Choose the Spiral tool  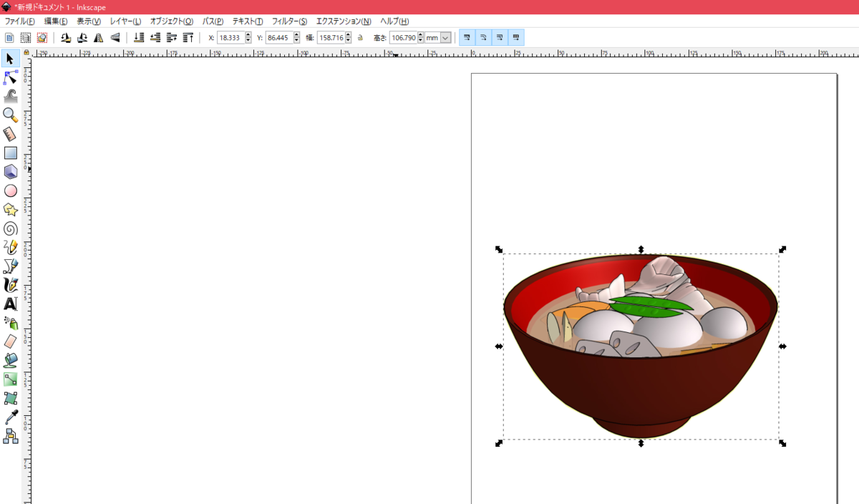[10, 228]
